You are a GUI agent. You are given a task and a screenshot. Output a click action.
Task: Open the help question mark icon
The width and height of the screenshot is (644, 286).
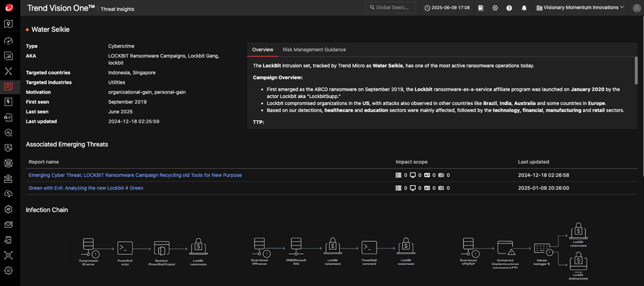(x=509, y=8)
